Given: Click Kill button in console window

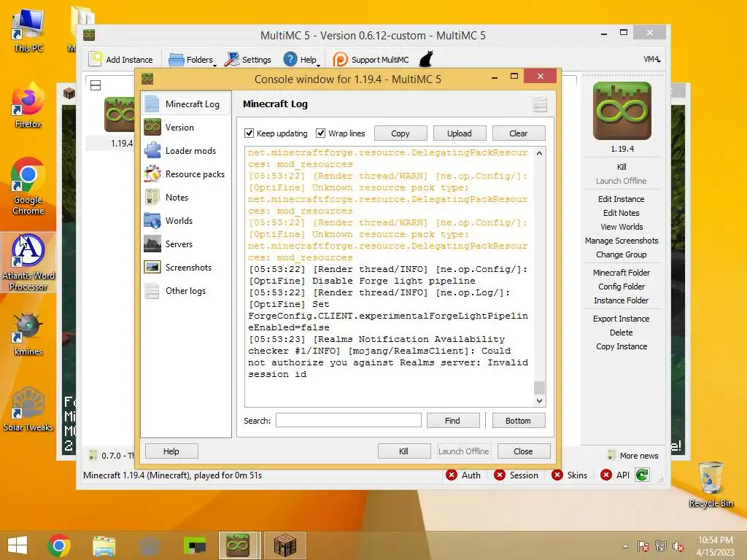Looking at the screenshot, I should pos(404,451).
